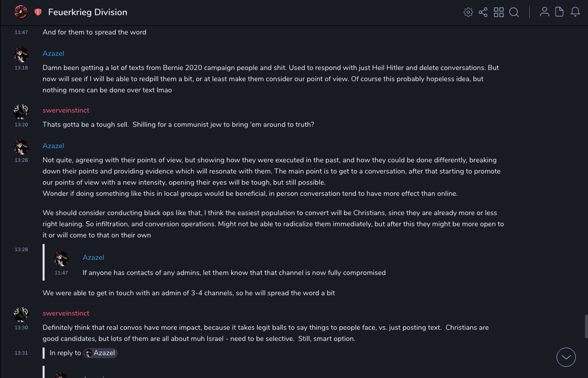Open the files panel document icon
The image size is (588, 378).
[x=560, y=12]
